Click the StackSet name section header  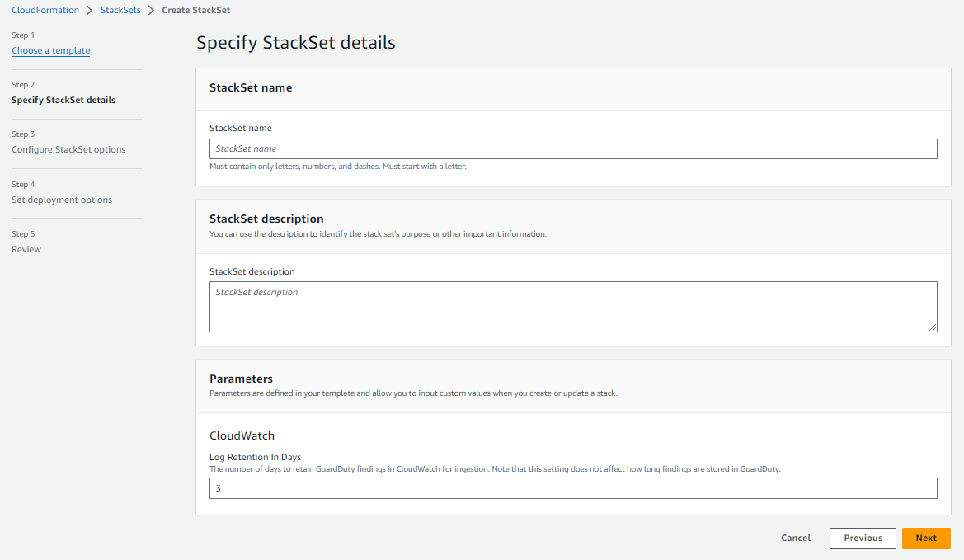[252, 87]
